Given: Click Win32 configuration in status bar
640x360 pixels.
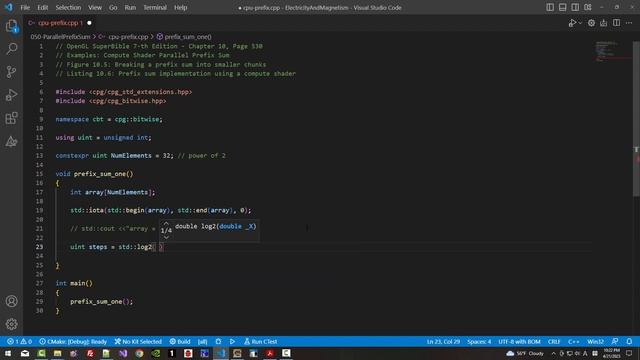Looking at the screenshot, I should (x=595, y=341).
